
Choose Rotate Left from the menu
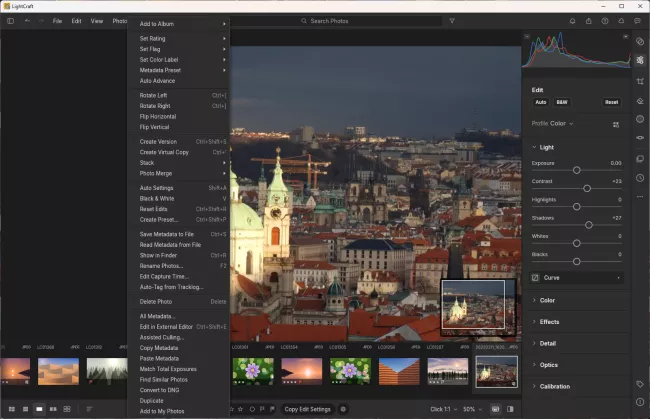click(179, 95)
